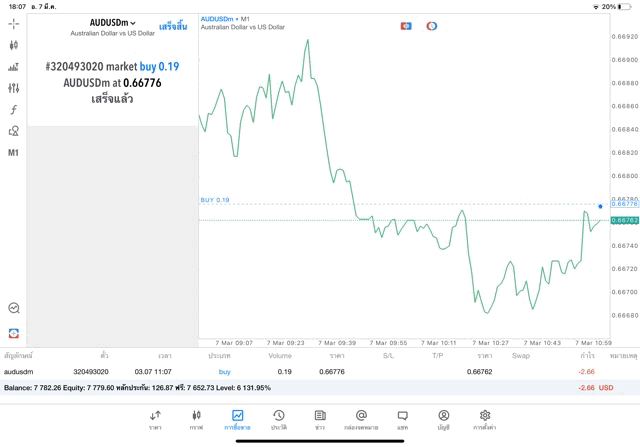Screen dimensions: 640x447
Task: Open the mailbox @ tab
Action: pos(361,420)
